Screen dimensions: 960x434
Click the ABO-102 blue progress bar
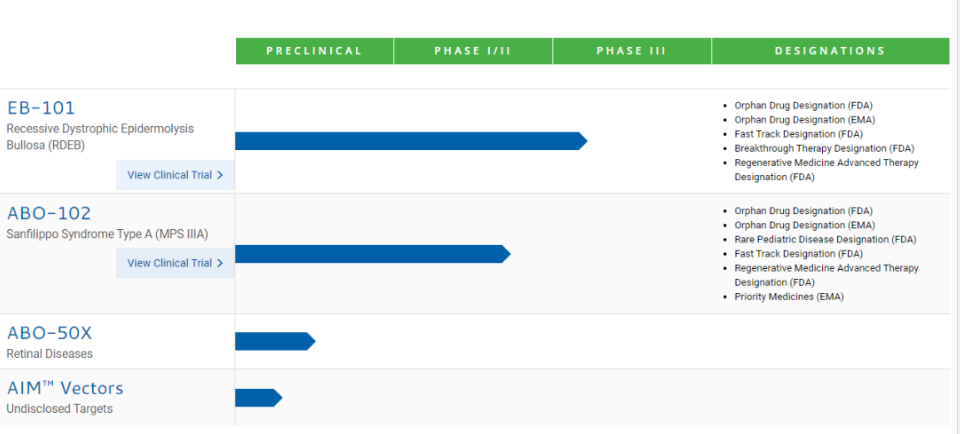[372, 254]
